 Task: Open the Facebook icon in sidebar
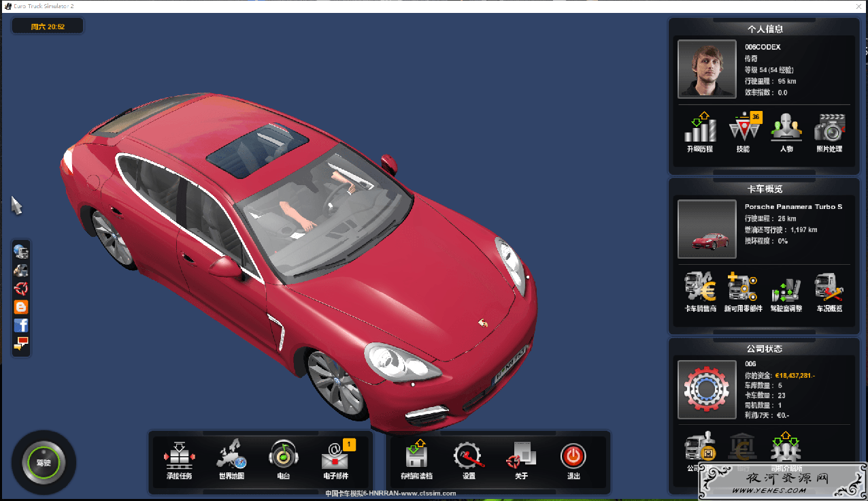21,325
